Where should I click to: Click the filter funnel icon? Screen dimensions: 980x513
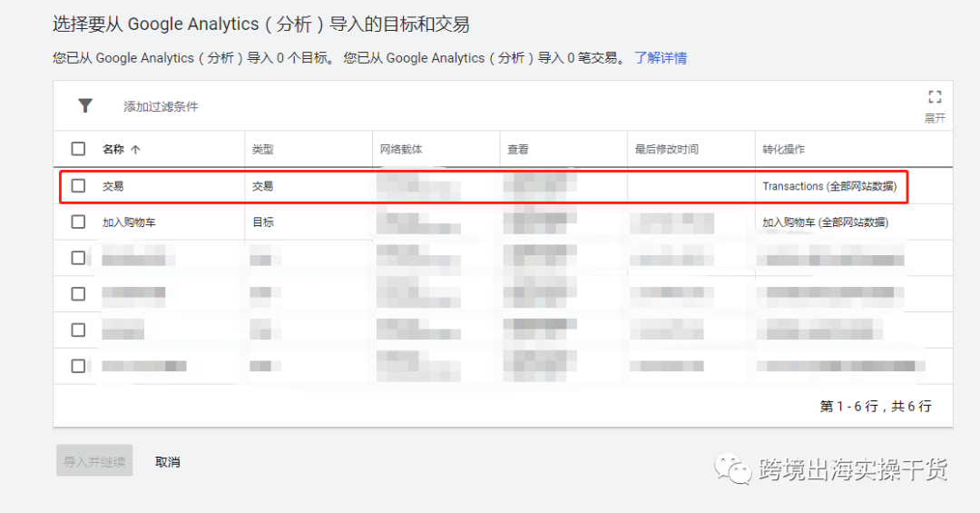85,105
